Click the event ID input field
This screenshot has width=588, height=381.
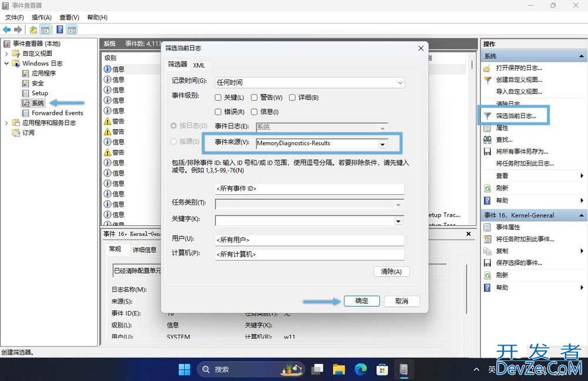point(309,189)
